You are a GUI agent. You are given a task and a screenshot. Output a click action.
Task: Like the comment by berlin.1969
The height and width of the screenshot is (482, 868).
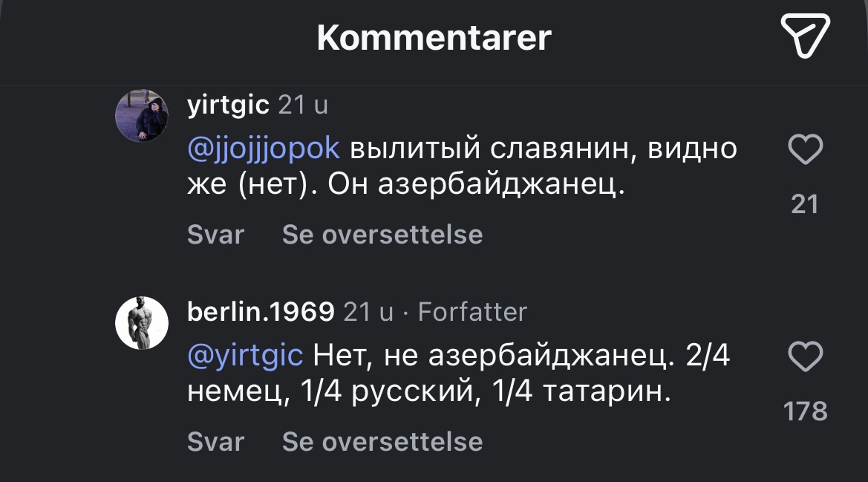[x=805, y=357]
